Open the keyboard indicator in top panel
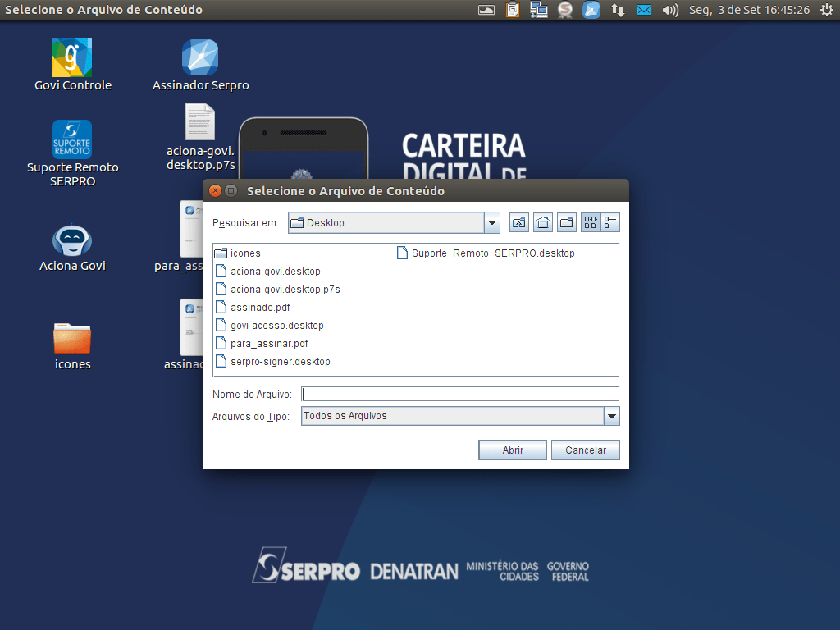 pyautogui.click(x=486, y=10)
